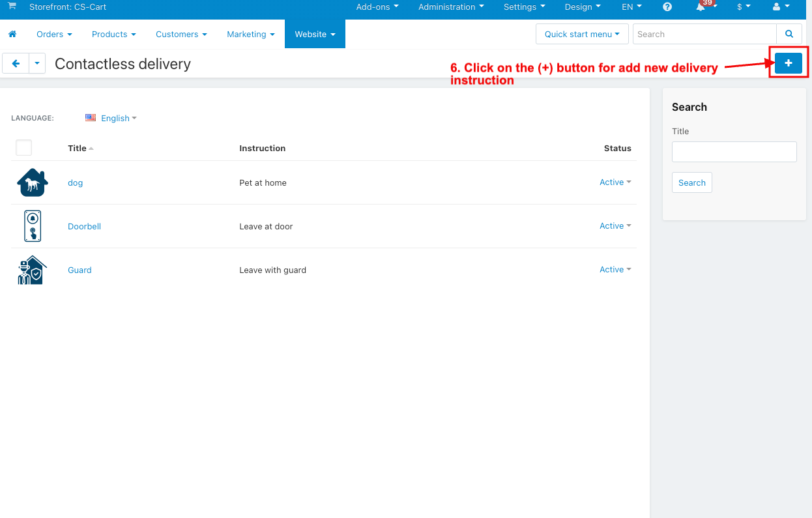The image size is (812, 518).
Task: Open the Products menu
Action: click(114, 34)
